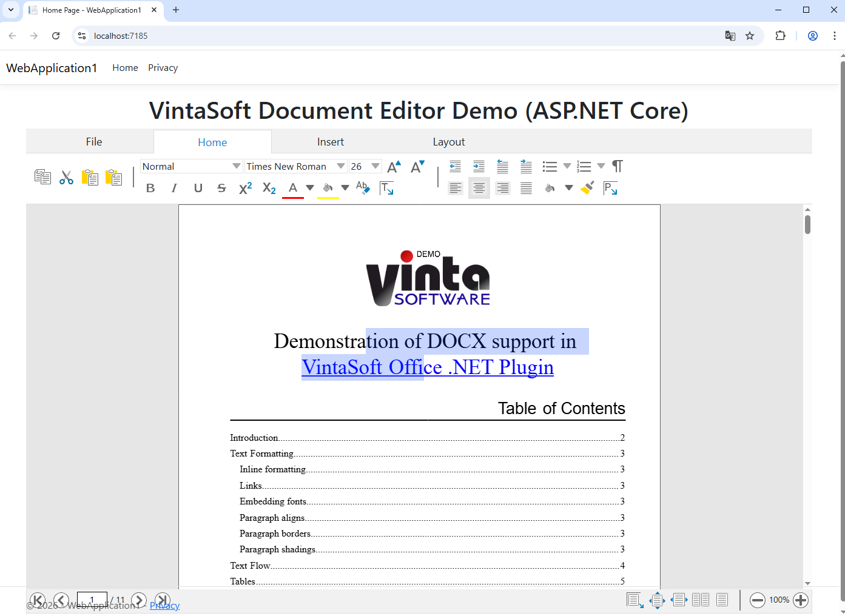
Task: Click the format painter brush icon
Action: coord(587,188)
